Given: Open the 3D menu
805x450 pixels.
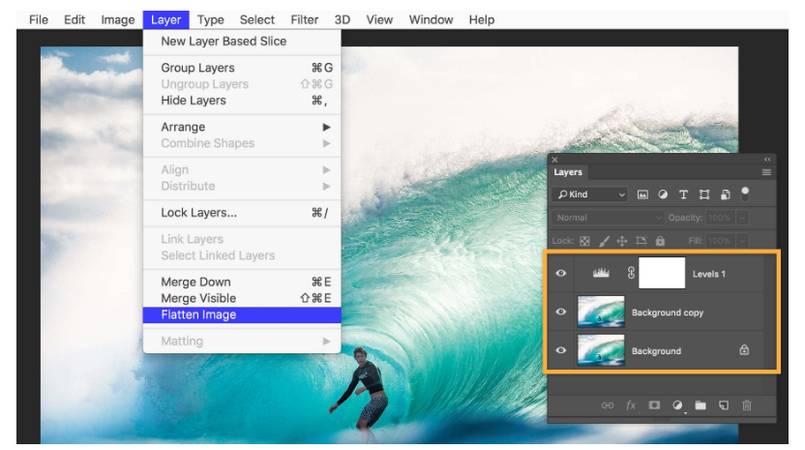Looking at the screenshot, I should (342, 19).
